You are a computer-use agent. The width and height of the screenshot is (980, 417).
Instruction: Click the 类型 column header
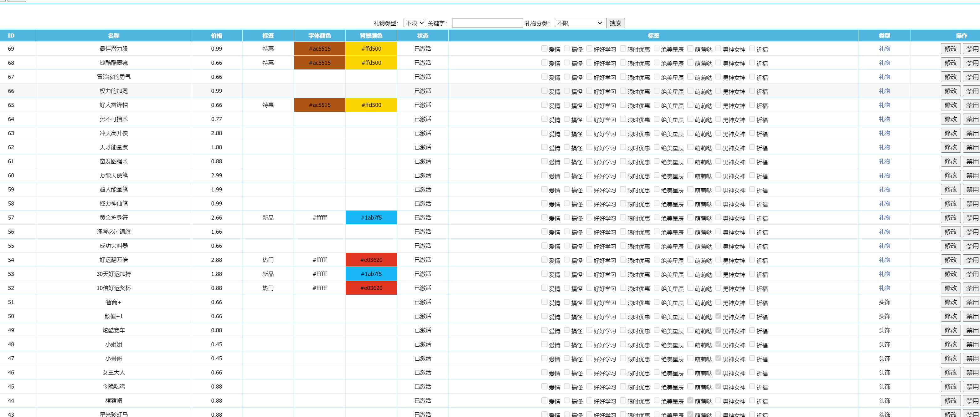pyautogui.click(x=884, y=35)
